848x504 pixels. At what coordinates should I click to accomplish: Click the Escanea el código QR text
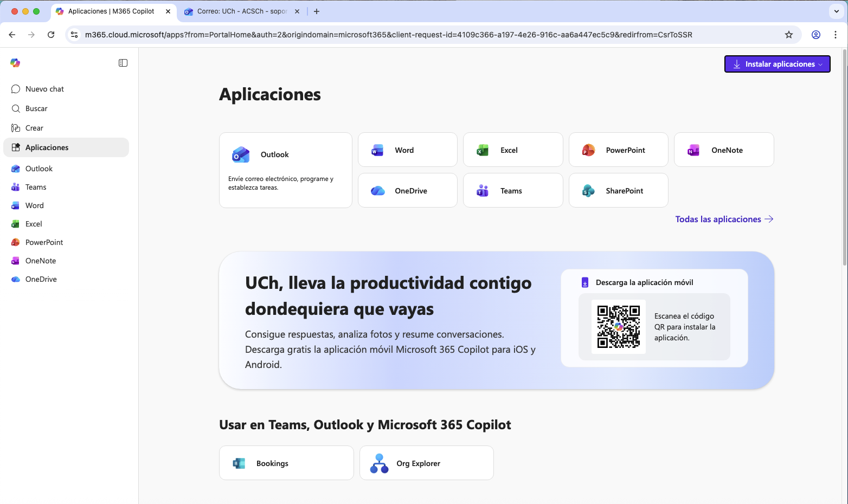tap(685, 327)
